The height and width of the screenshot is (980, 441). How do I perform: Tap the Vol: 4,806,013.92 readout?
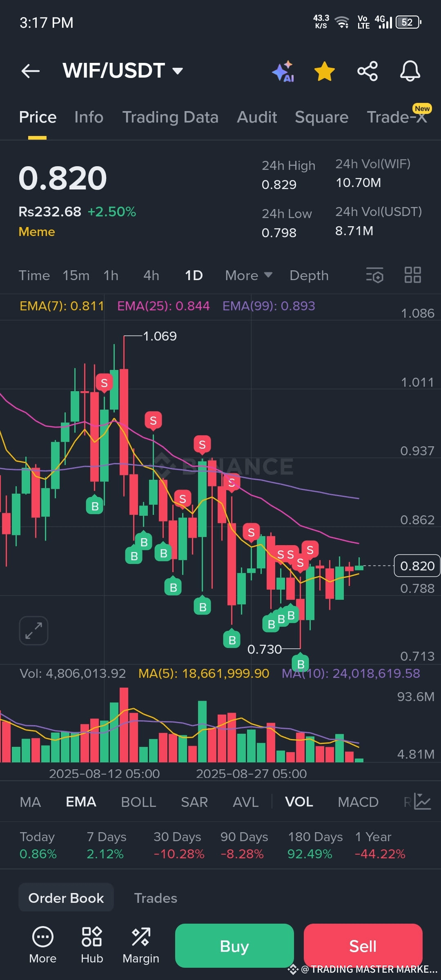point(73,673)
